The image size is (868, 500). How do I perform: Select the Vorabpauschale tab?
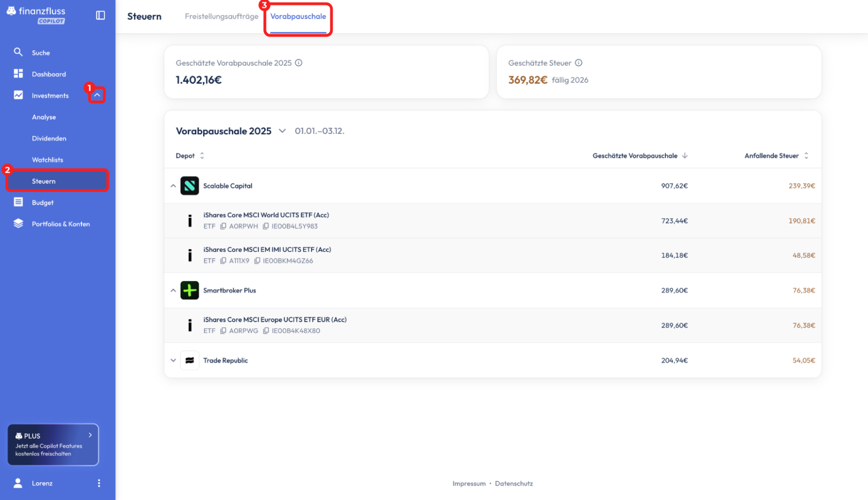coord(298,17)
